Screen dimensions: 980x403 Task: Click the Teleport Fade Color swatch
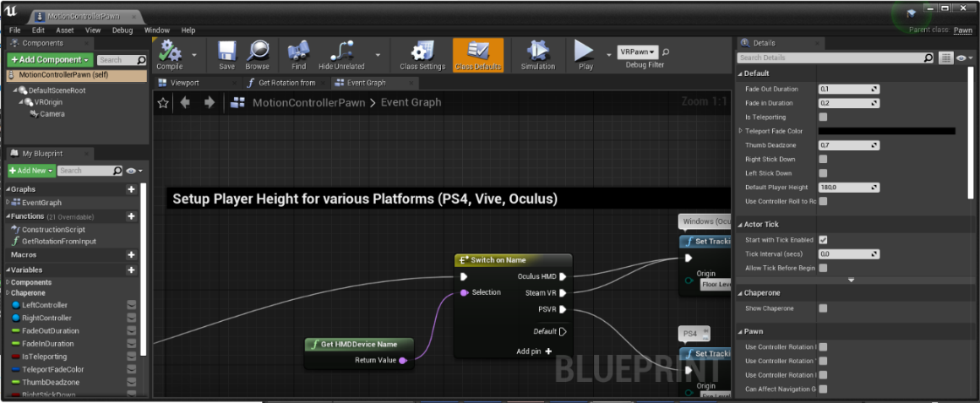point(887,131)
